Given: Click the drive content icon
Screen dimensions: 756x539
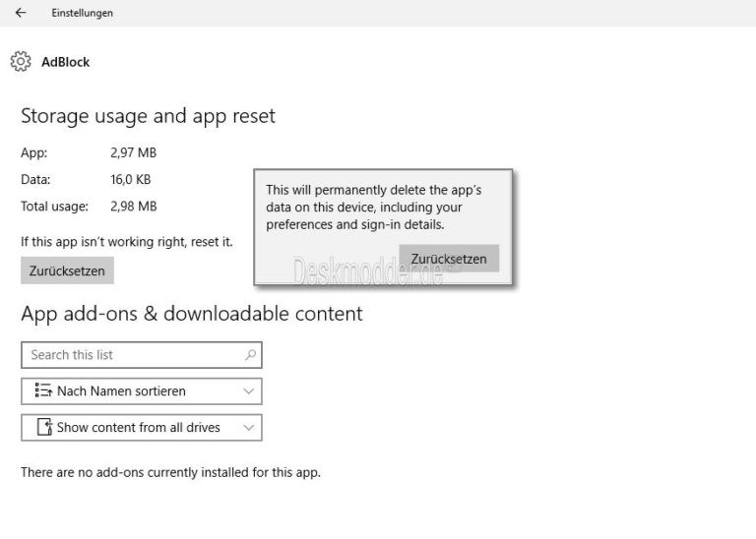Looking at the screenshot, I should tap(45, 427).
